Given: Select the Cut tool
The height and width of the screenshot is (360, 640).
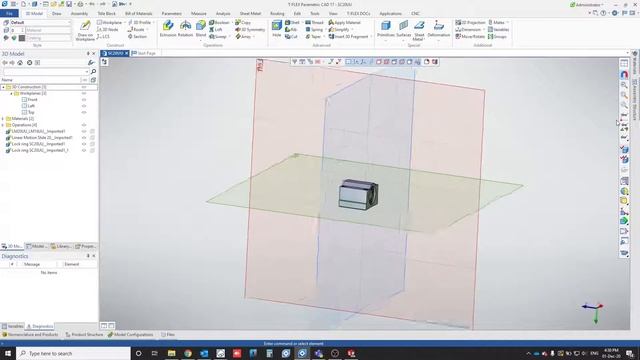Looking at the screenshot, I should 291,36.
